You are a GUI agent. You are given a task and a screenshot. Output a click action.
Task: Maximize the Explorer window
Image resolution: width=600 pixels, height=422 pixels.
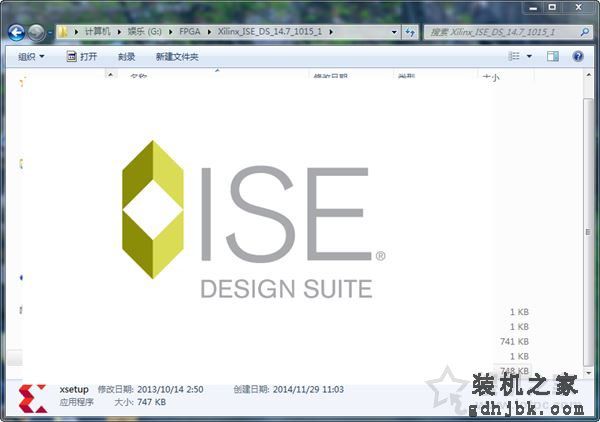tap(552, 8)
